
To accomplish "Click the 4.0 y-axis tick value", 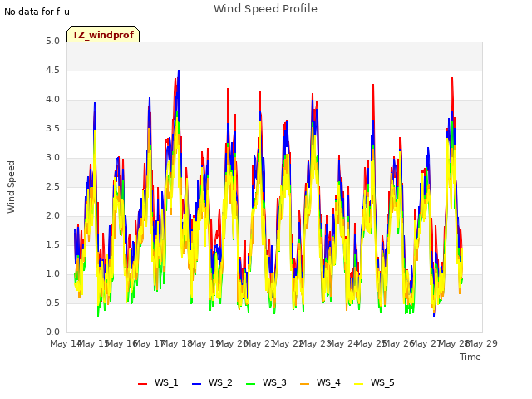I will (52, 100).
